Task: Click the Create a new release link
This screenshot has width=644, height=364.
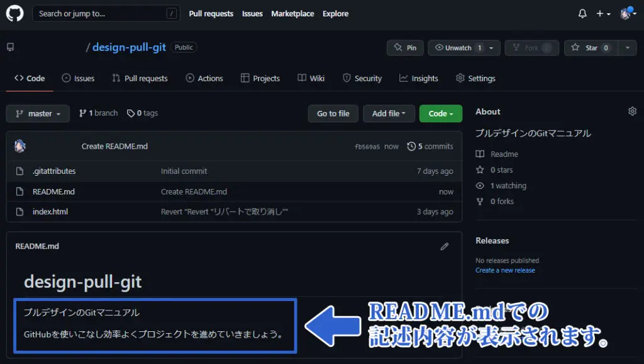Action: (x=506, y=270)
